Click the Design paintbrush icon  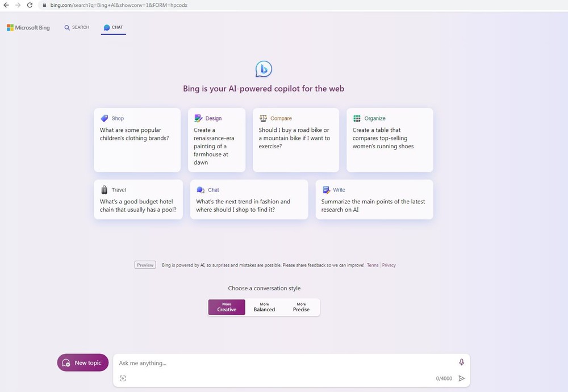click(198, 118)
